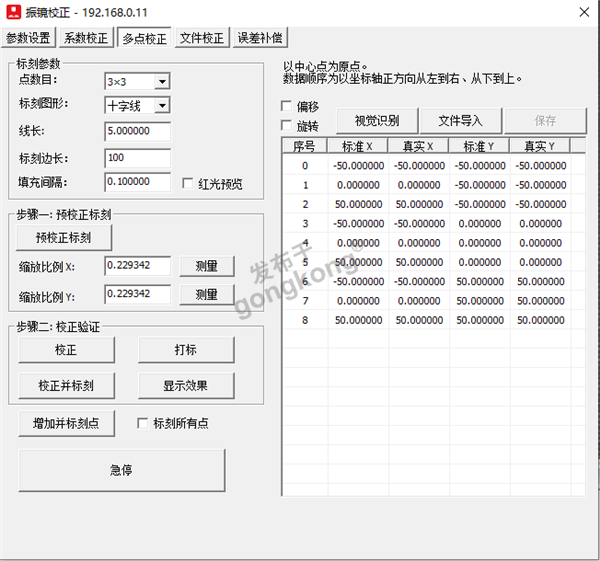
Task: Switch to the 参数设置 tab
Action: (28, 39)
